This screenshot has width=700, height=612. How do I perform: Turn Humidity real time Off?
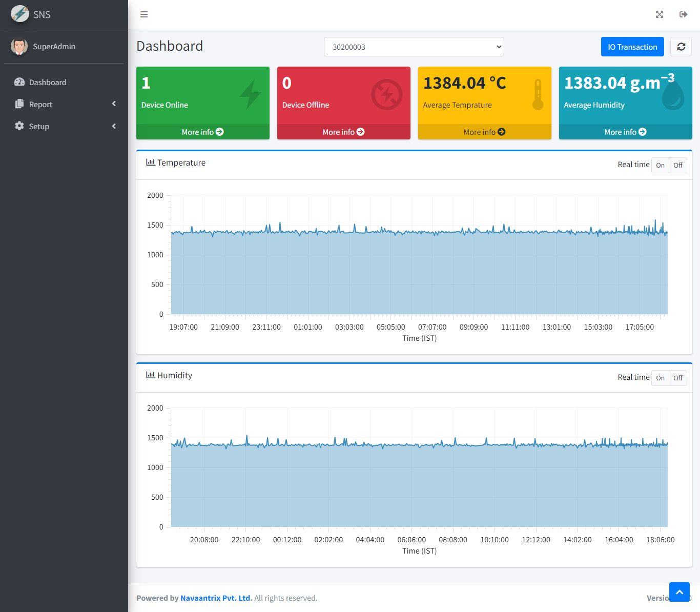click(x=678, y=378)
